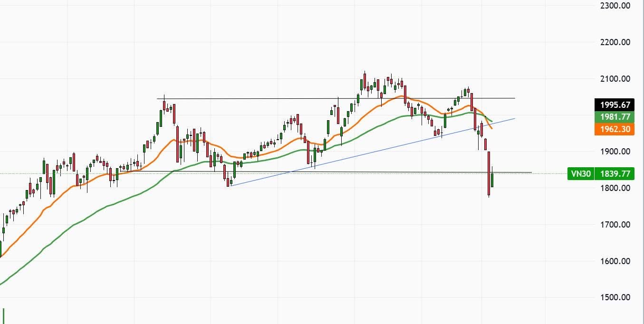Click the 1500.00 price axis label
Image resolution: width=644 pixels, height=324 pixels.
[615, 297]
